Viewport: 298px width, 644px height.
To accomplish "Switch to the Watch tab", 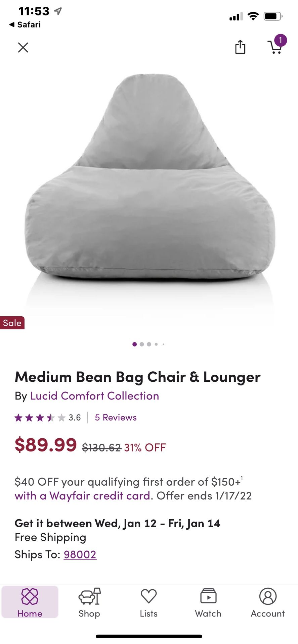I will pyautogui.click(x=208, y=602).
